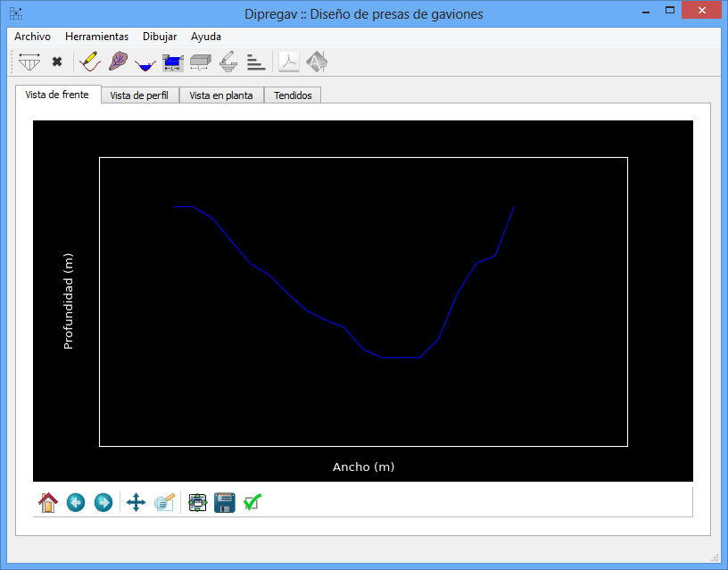728x570 pixels.
Task: Click the AutoCAD export icon
Action: pyautogui.click(x=317, y=62)
